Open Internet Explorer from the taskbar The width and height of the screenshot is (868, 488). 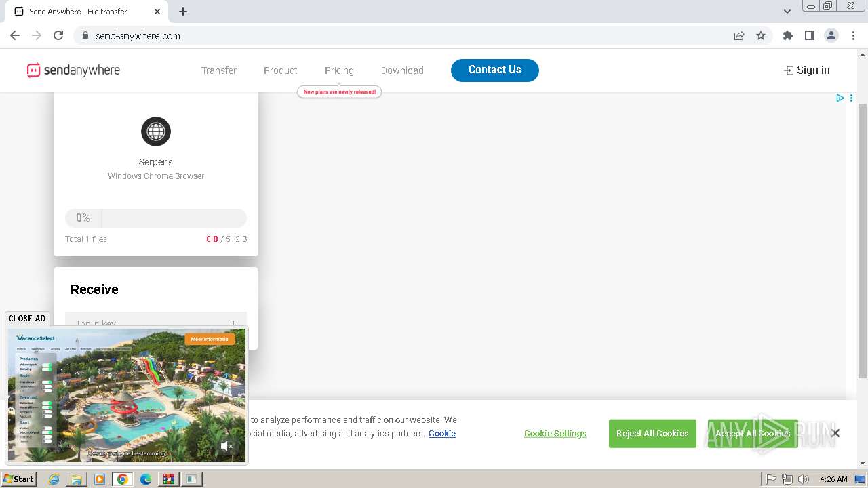click(54, 479)
